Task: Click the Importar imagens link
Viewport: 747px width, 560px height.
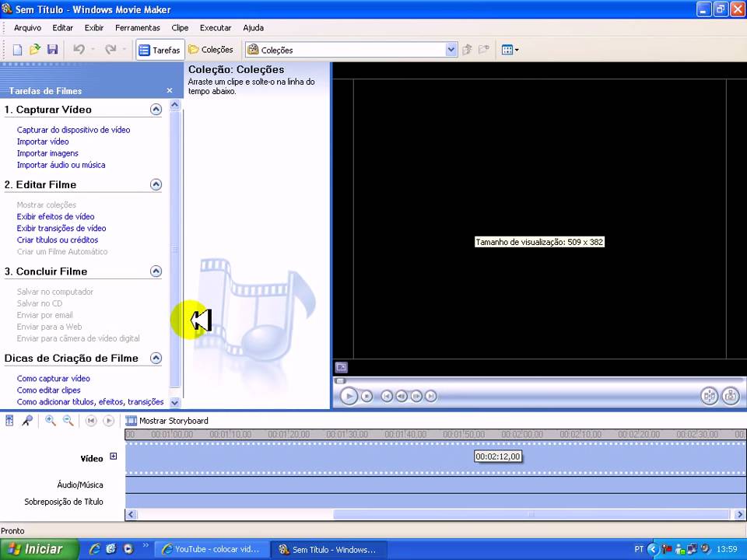Action: coord(47,153)
